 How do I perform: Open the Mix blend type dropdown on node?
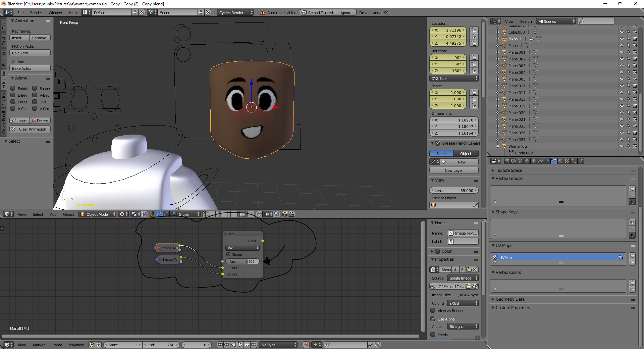(x=243, y=248)
